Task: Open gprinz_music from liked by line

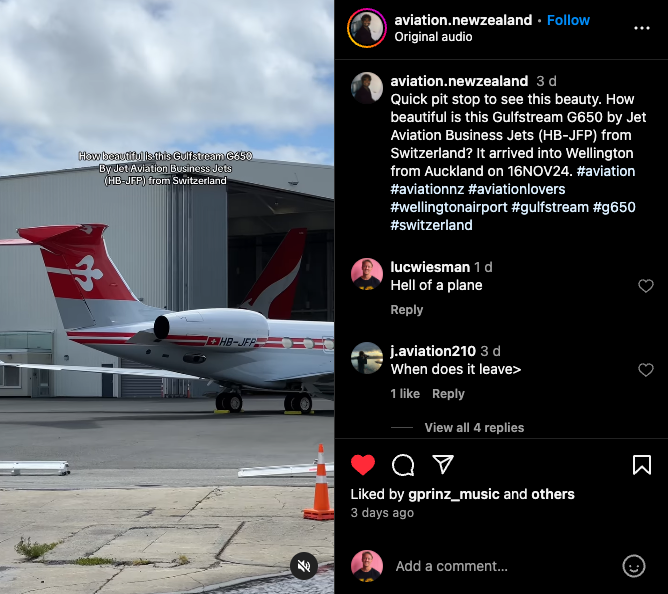Action: pyautogui.click(x=454, y=494)
